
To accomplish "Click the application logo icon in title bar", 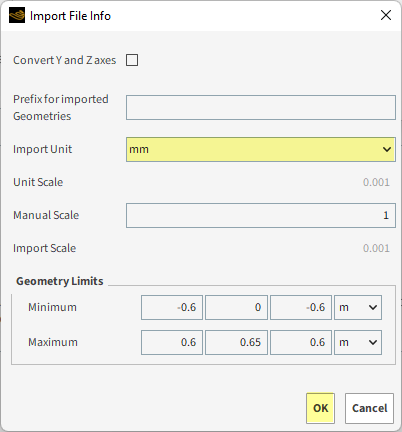I will click(17, 16).
